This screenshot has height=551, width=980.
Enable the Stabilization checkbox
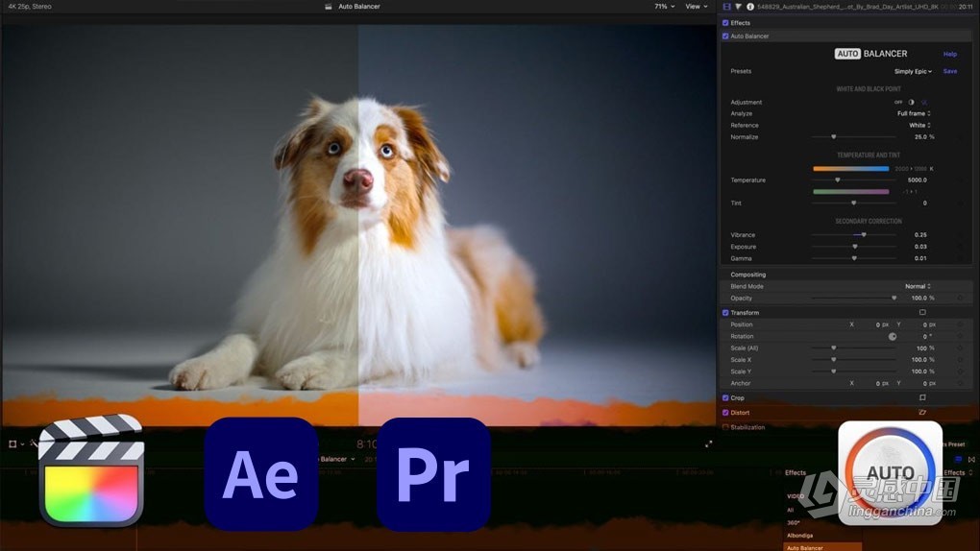[725, 427]
